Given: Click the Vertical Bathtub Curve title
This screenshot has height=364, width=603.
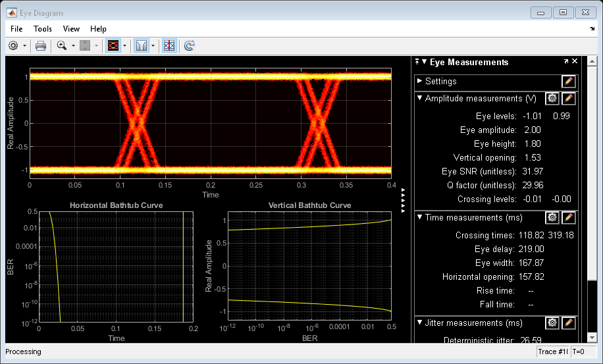Looking at the screenshot, I should (x=309, y=205).
